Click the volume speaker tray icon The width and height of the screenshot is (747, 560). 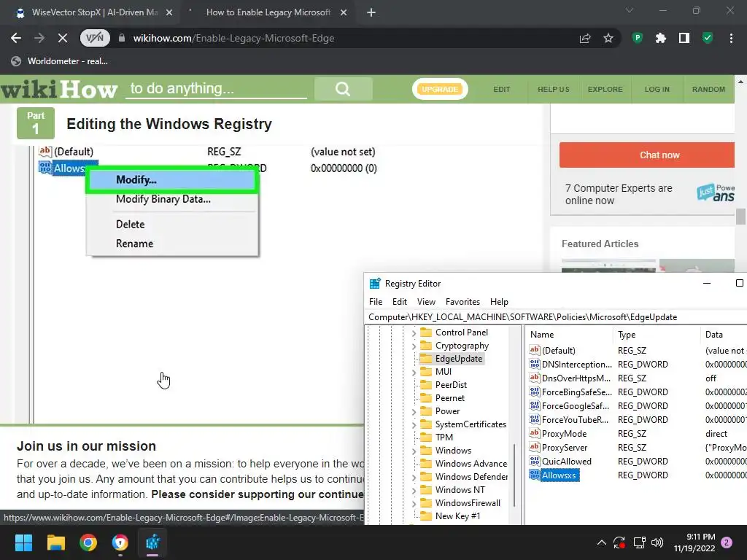click(x=657, y=542)
